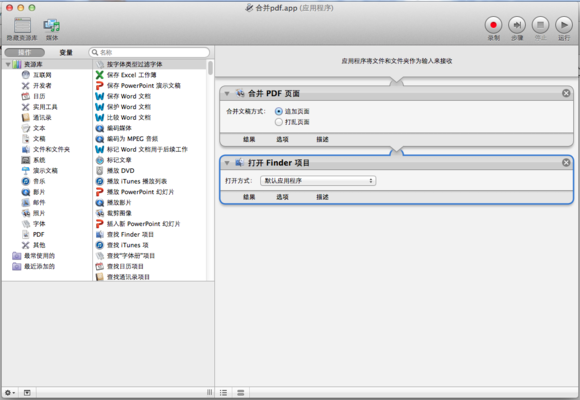This screenshot has width=580, height=400.
Task: Open 选项 under 合并 PDF 页面
Action: [x=282, y=140]
